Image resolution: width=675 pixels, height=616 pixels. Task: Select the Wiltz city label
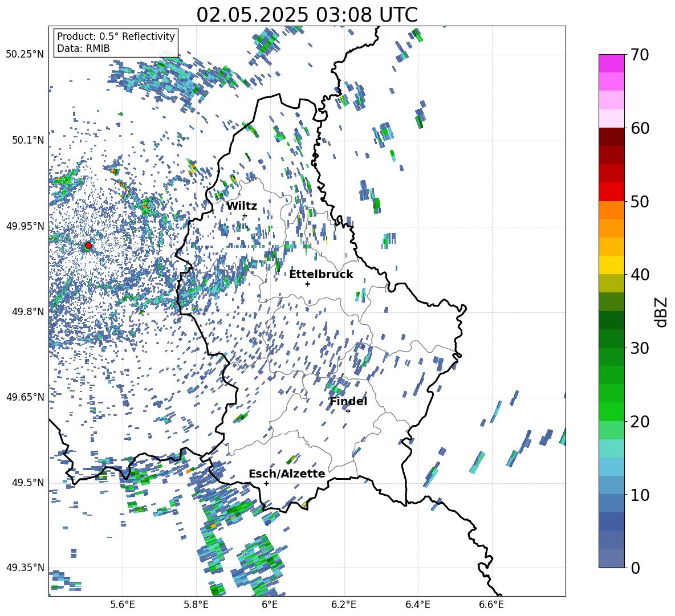coord(242,206)
